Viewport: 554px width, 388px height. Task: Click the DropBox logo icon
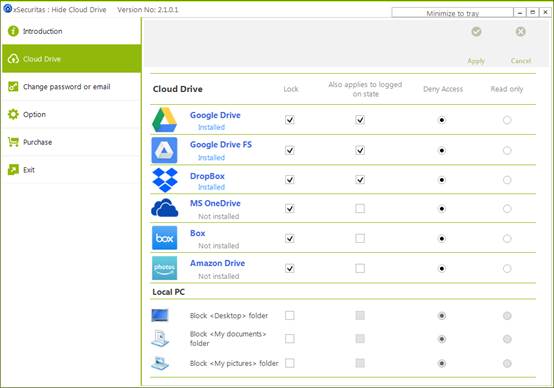(165, 180)
